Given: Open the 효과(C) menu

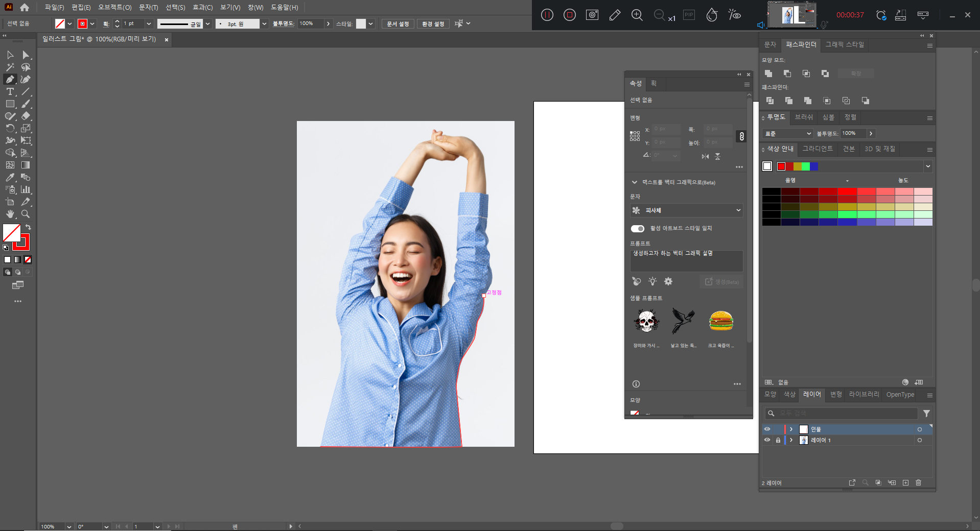Looking at the screenshot, I should pos(202,7).
